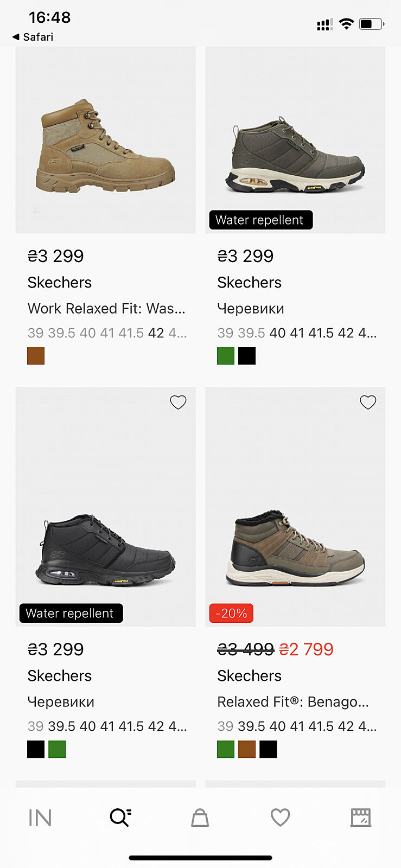The height and width of the screenshot is (868, 401).
Task: Select brown swatch under Work Relaxed Fit boots
Action: 36,356
